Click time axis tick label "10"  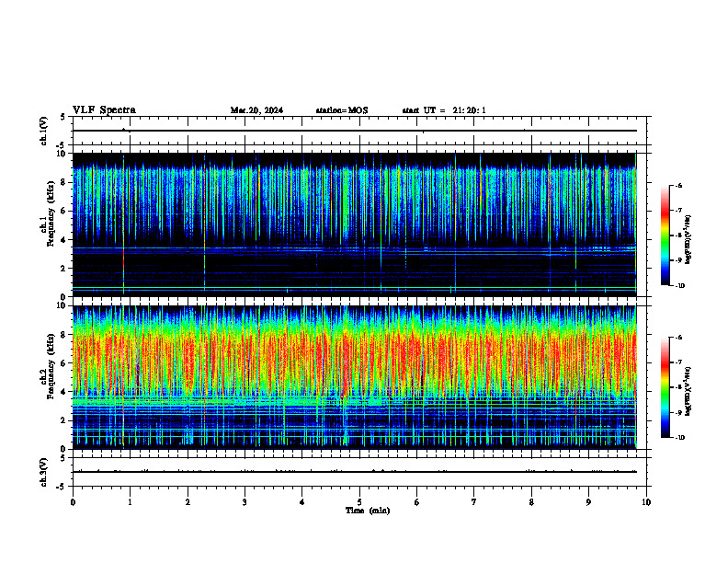(646, 502)
